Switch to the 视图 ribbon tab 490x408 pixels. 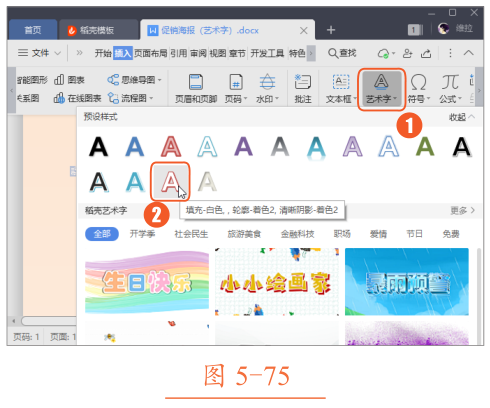[x=218, y=53]
